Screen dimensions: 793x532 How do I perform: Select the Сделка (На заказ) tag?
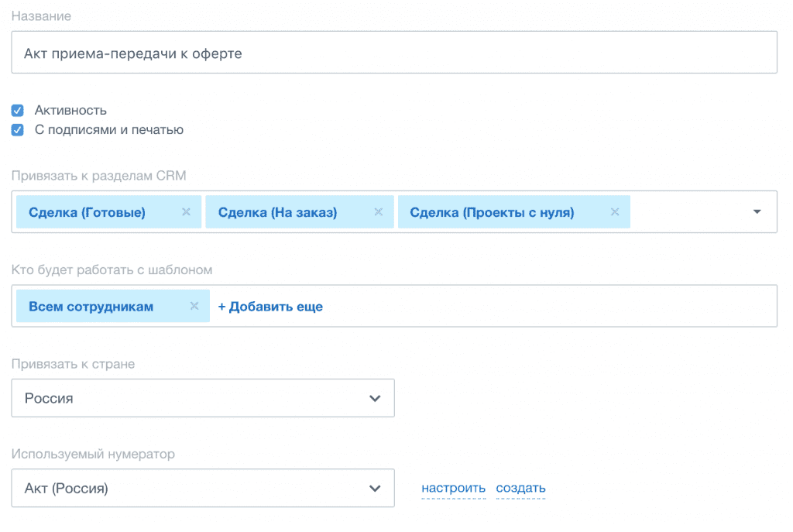tap(277, 212)
